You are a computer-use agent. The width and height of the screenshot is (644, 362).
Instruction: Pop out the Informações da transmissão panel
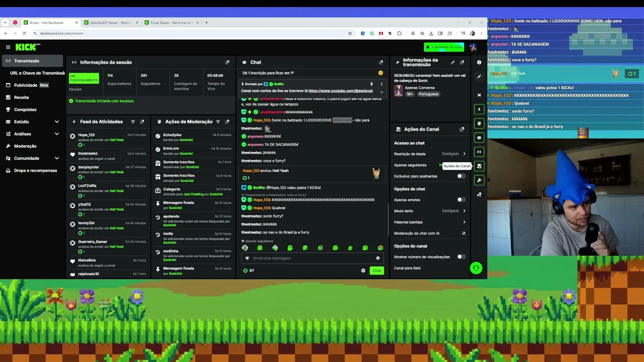[462, 62]
